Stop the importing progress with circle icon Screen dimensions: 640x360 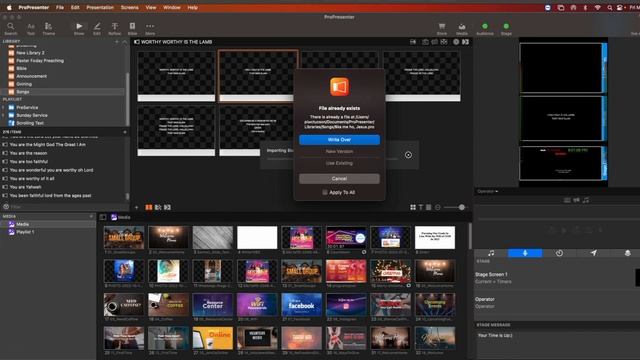408,155
